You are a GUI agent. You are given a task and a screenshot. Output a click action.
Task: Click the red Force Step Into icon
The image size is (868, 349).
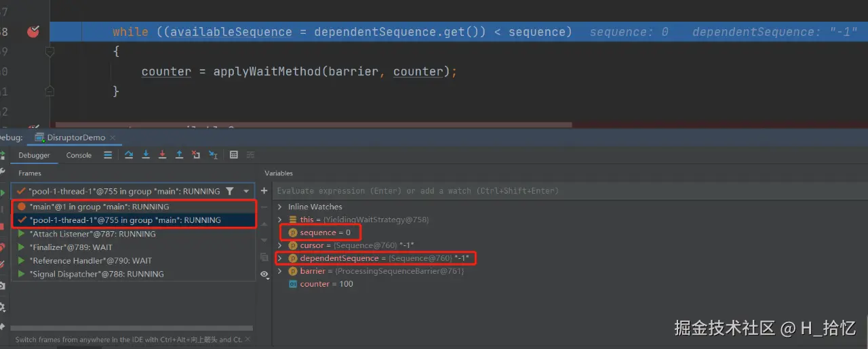[163, 155]
